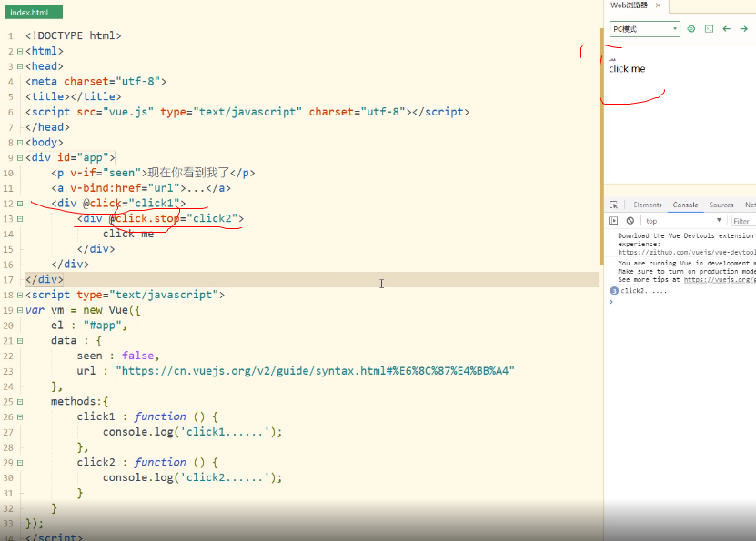Switch to the Elements devtools tab
This screenshot has width=756, height=541.
648,205
